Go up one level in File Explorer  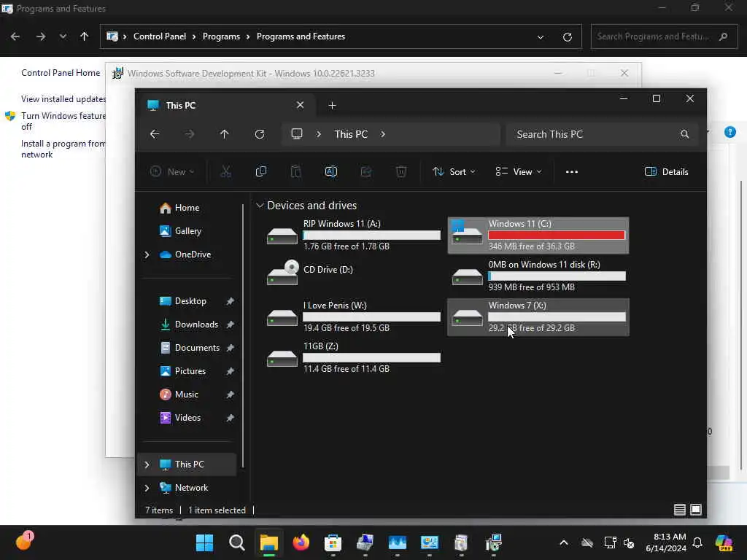(x=225, y=134)
